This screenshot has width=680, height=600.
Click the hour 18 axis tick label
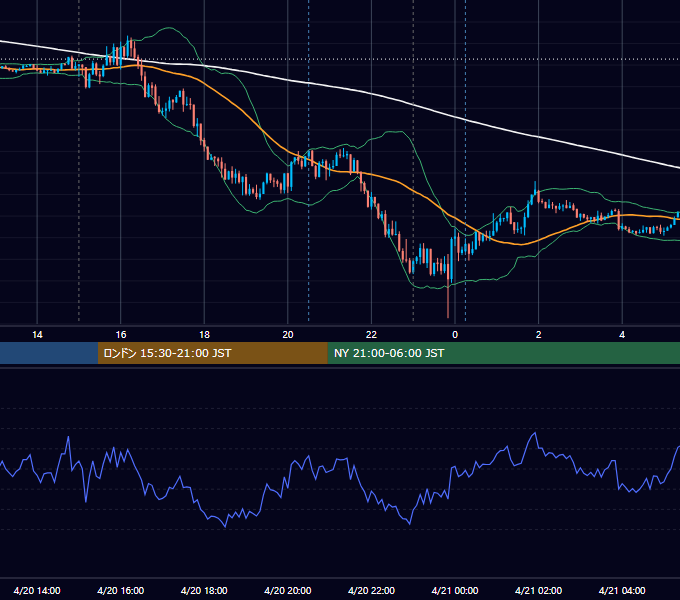204,335
